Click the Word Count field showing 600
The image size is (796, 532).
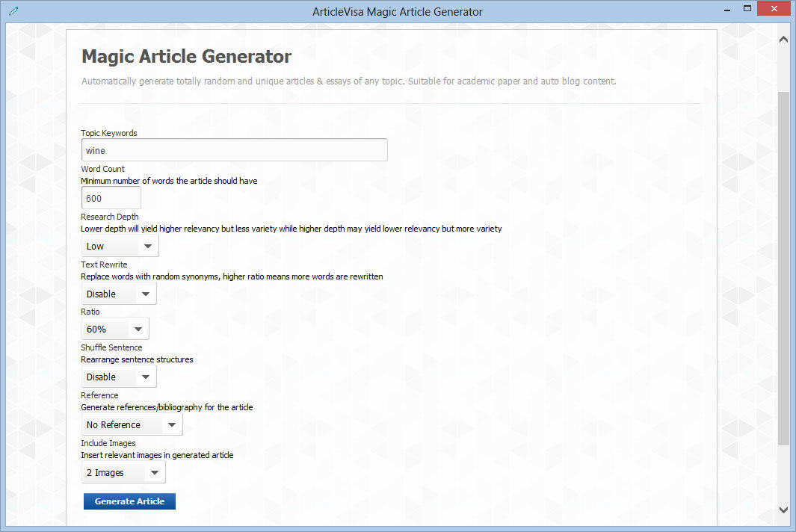coord(111,198)
